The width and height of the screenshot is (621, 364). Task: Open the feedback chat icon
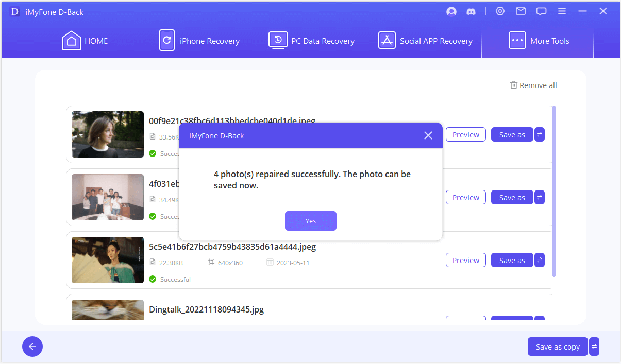coord(541,11)
